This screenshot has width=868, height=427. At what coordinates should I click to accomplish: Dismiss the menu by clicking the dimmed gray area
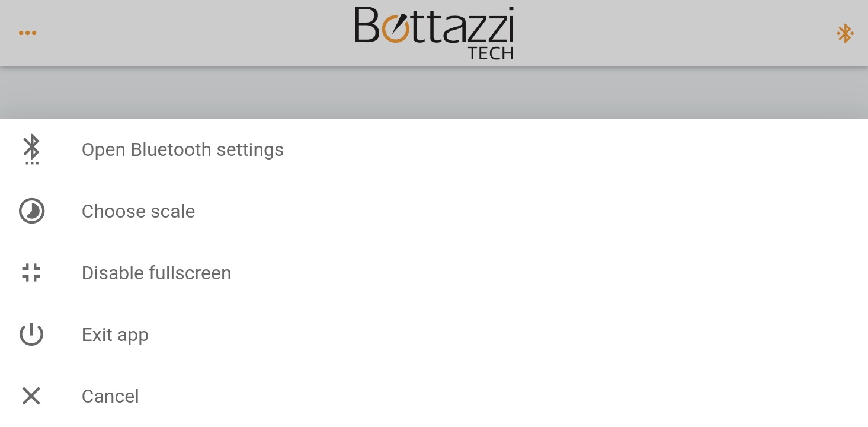pos(434,93)
